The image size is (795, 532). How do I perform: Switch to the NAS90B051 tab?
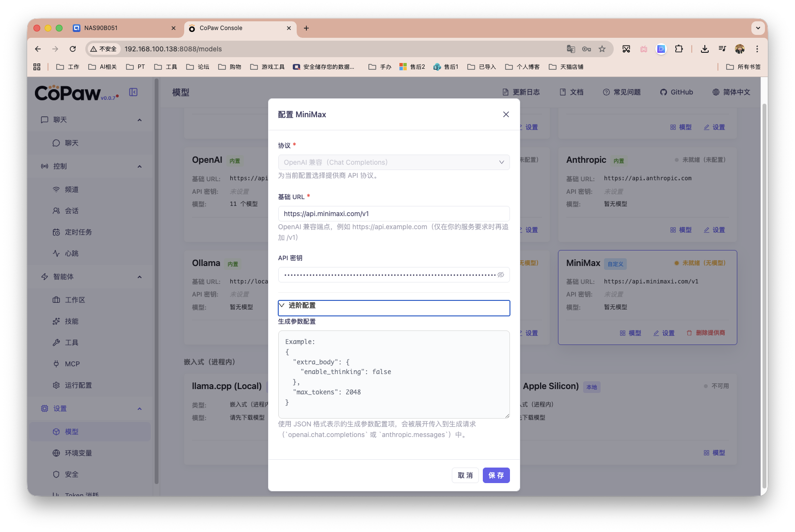coord(124,28)
